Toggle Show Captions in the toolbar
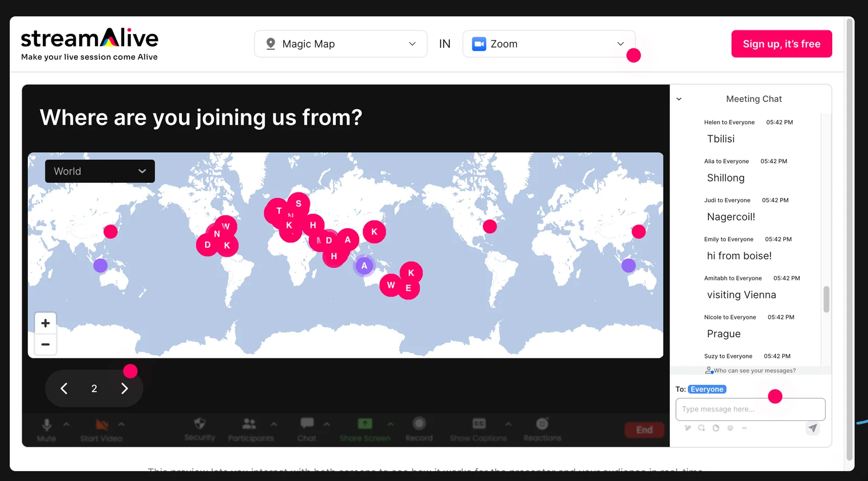Screen dimensions: 868x481 pos(478,424)
